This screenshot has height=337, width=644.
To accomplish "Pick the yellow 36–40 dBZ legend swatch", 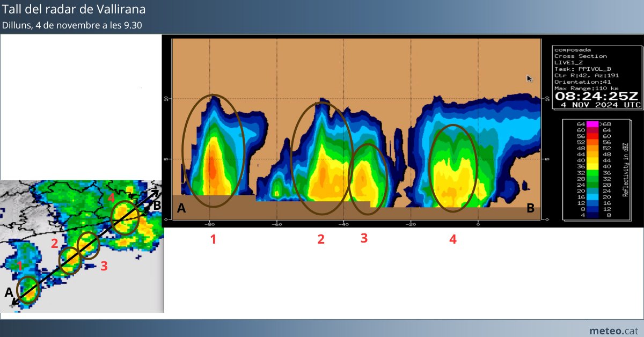I will click(592, 167).
